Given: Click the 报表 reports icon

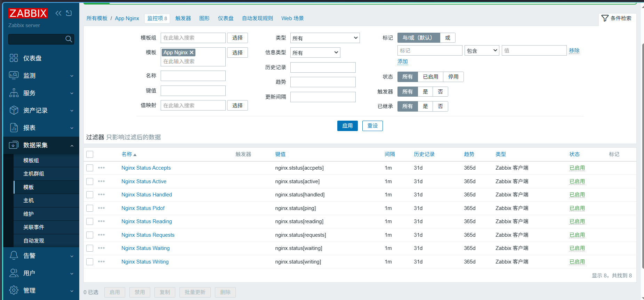Looking at the screenshot, I should [14, 128].
